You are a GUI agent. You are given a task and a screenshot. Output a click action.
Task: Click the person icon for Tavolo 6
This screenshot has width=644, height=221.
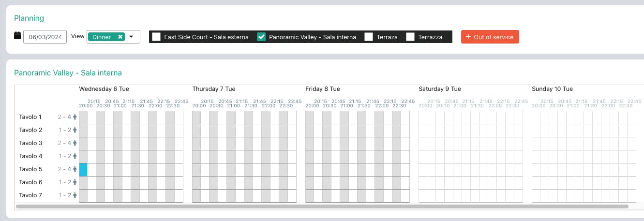(x=75, y=182)
